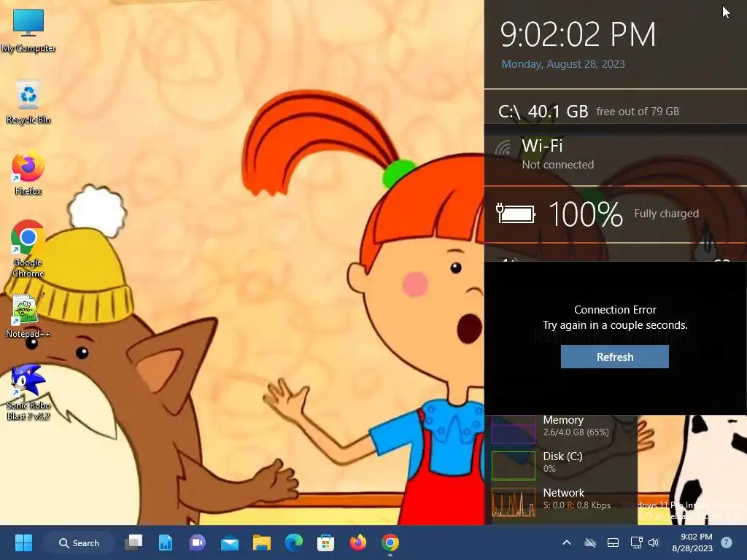Click the 9:02:02 PM clock widget
Image resolution: width=747 pixels, height=560 pixels.
(x=578, y=34)
